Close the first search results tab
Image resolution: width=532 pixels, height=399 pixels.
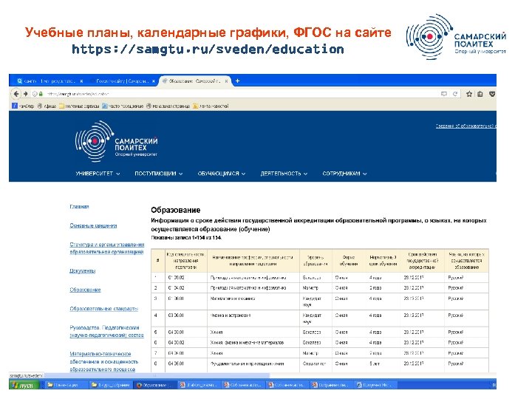point(81,81)
